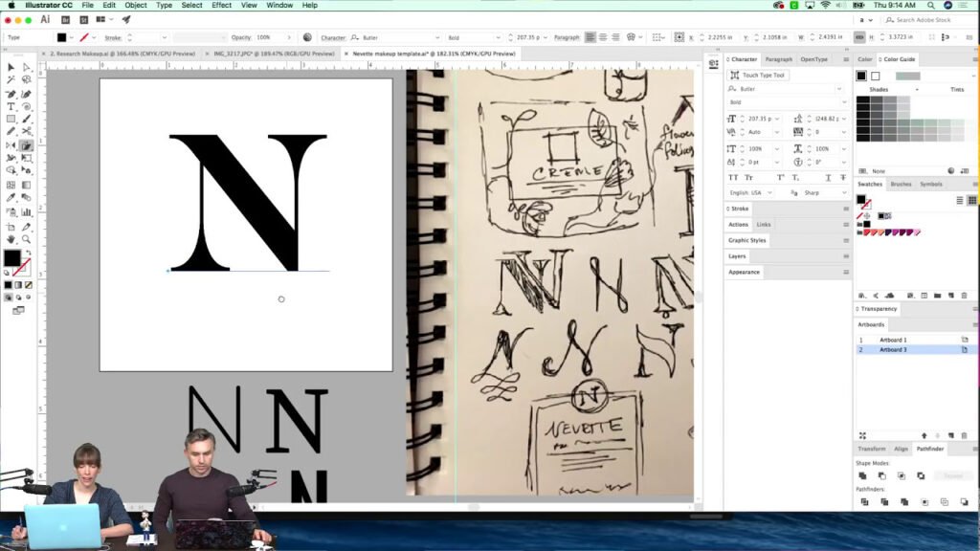Select the Eyedropper tool

[x=11, y=198]
